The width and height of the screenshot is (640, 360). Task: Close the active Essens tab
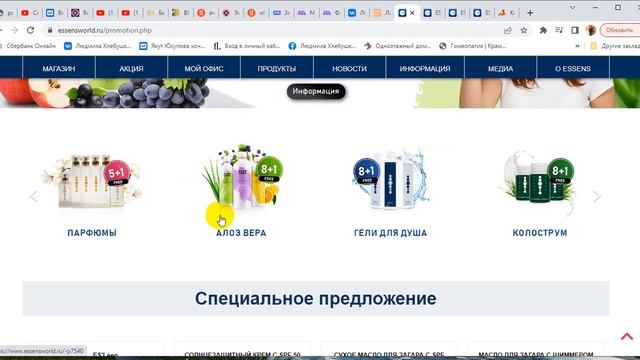click(x=412, y=13)
